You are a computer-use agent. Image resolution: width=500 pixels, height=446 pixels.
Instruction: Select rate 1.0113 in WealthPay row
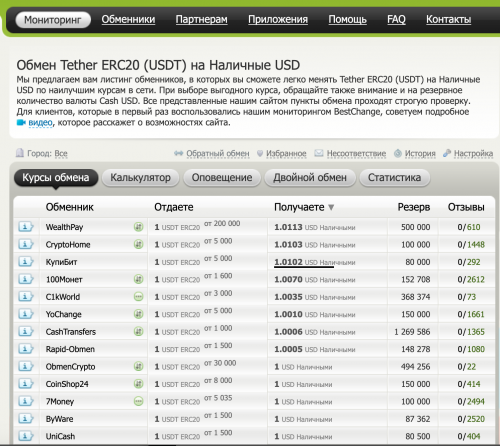(x=288, y=227)
